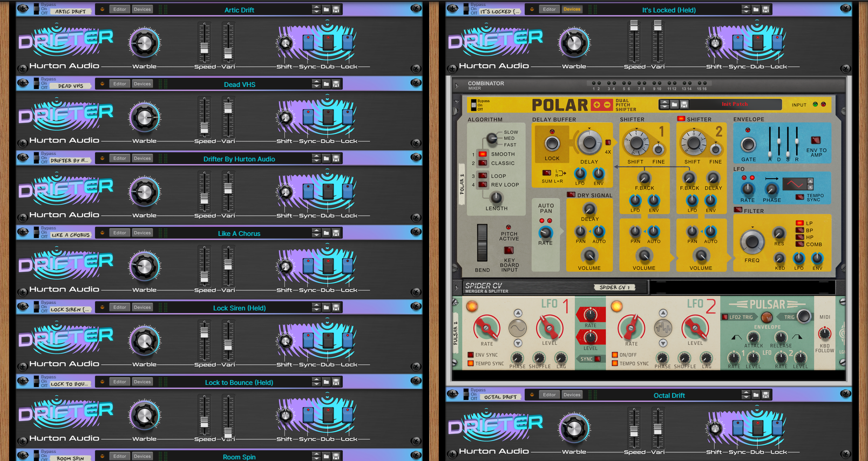Click the Lock to Bounce (Held) patch name

click(x=239, y=383)
